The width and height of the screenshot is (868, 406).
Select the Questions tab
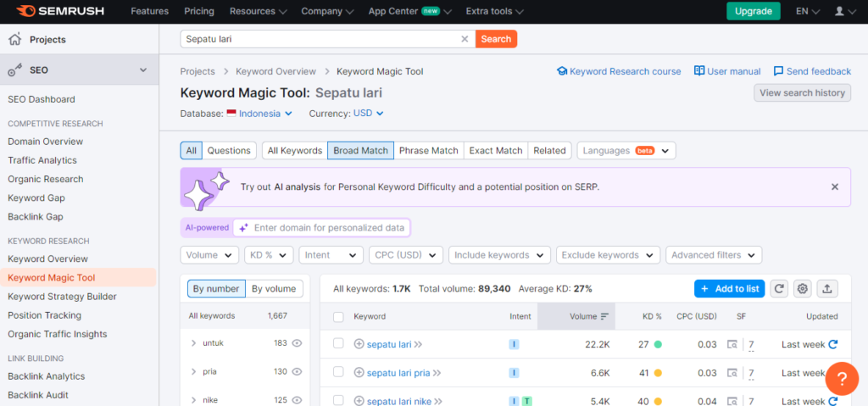click(229, 151)
